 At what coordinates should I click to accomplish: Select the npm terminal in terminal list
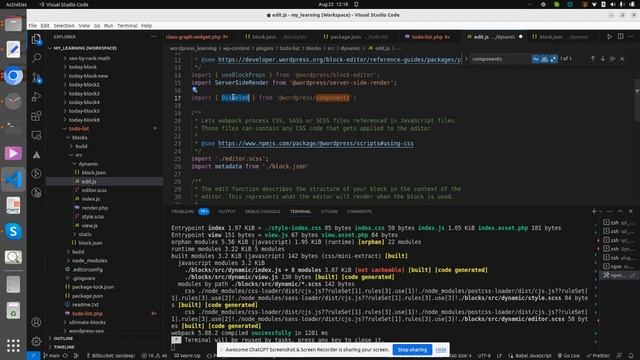619,267
